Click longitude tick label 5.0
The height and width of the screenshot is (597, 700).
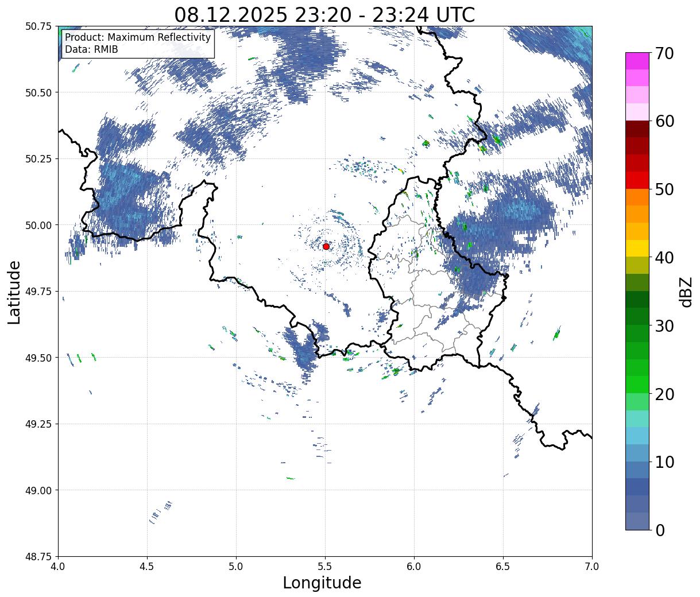click(x=236, y=567)
